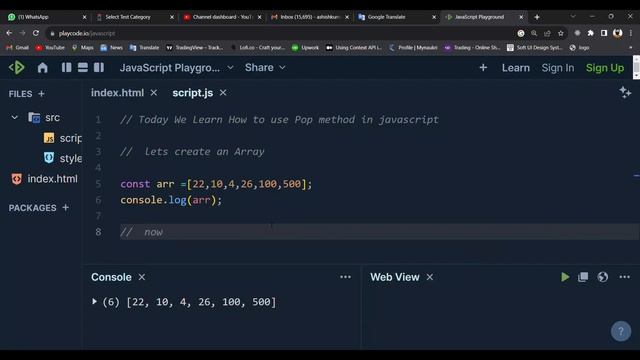The image size is (640, 360).
Task: Click the AI sparkle assistant icon
Action: point(625,93)
